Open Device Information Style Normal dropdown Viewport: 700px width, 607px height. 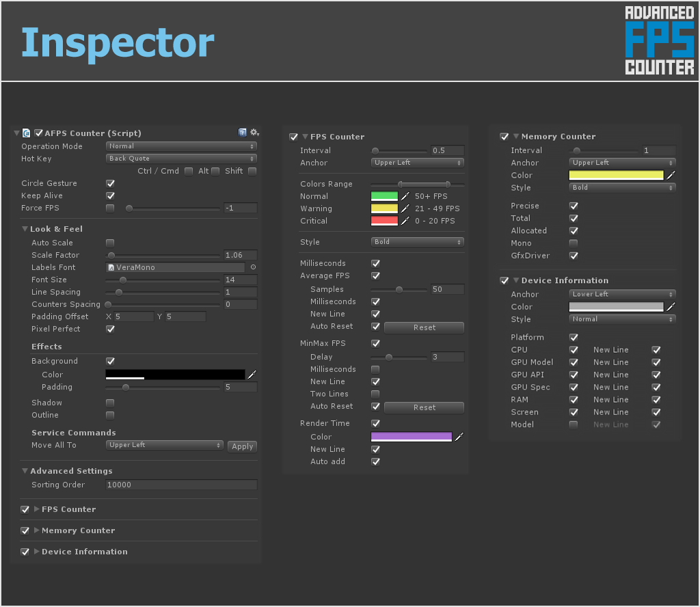click(x=622, y=319)
